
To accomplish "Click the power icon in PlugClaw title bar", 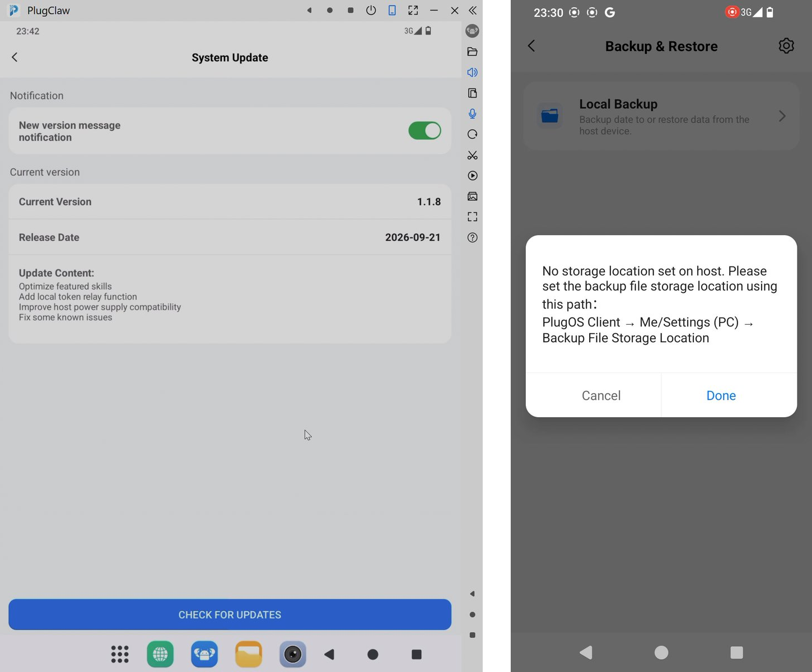I will coord(371,10).
